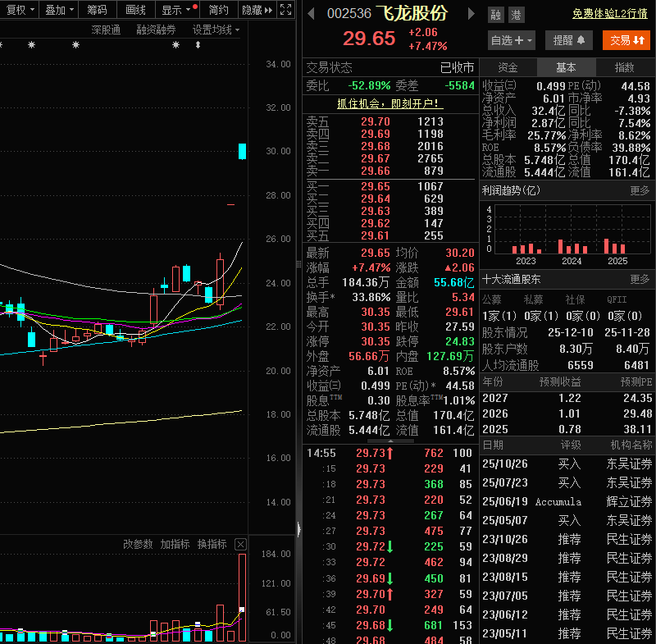This screenshot has height=644, width=656.
Task: Switch to the 指数 tab
Action: tap(625, 67)
